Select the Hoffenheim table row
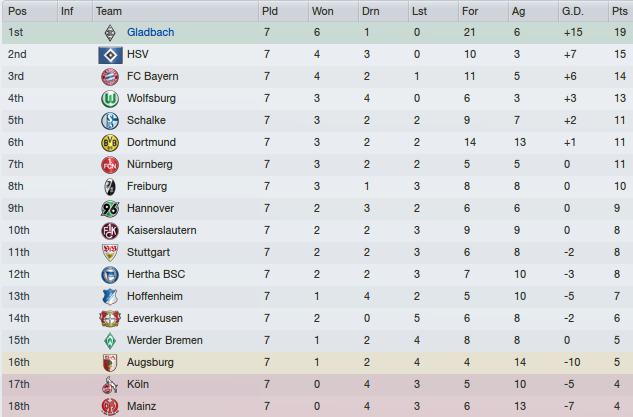The image size is (633, 417). [316, 297]
